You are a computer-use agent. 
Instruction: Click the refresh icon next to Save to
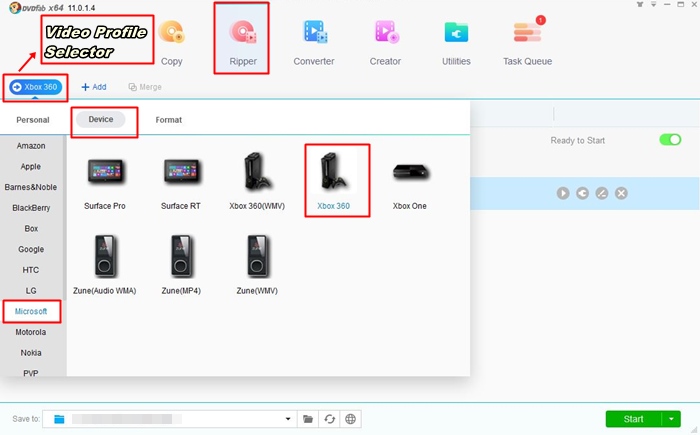tap(329, 419)
